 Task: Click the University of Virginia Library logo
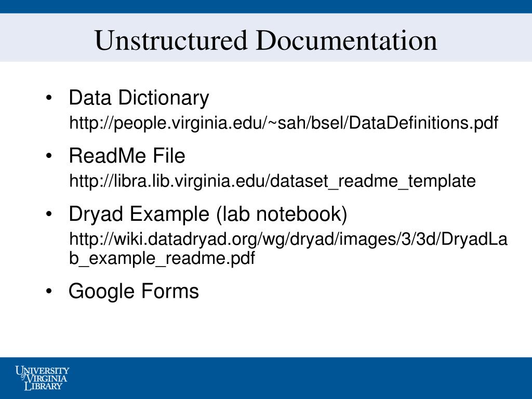[x=42, y=378]
